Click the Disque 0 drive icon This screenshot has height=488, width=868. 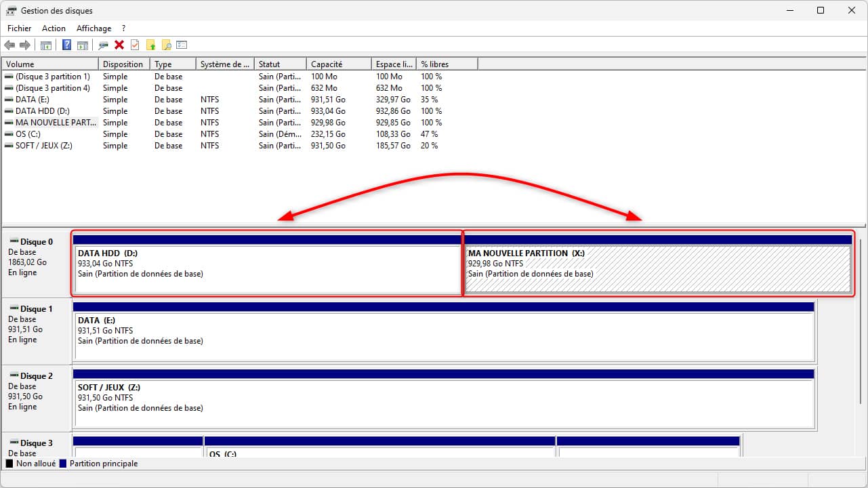point(14,241)
